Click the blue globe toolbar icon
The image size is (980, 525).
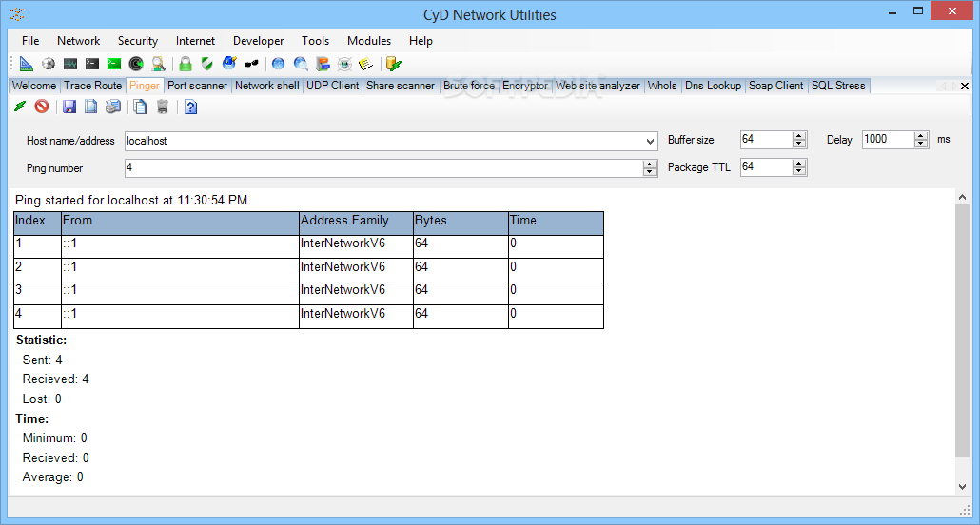coord(278,63)
